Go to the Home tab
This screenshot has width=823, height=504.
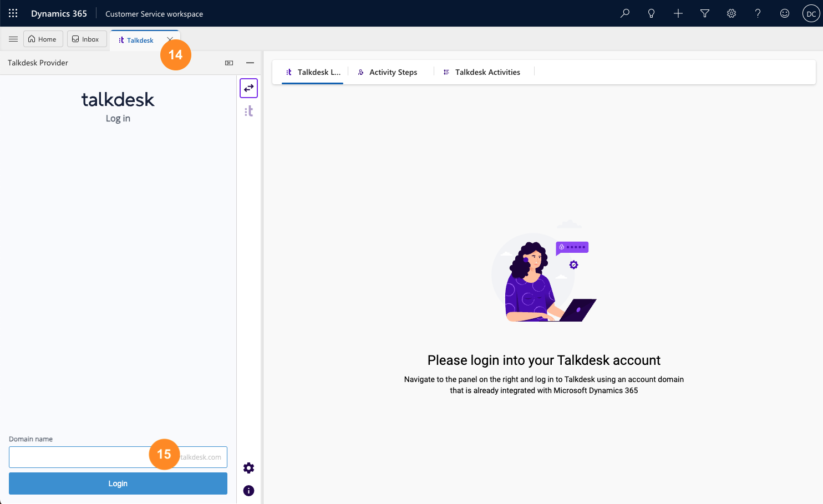coord(43,39)
